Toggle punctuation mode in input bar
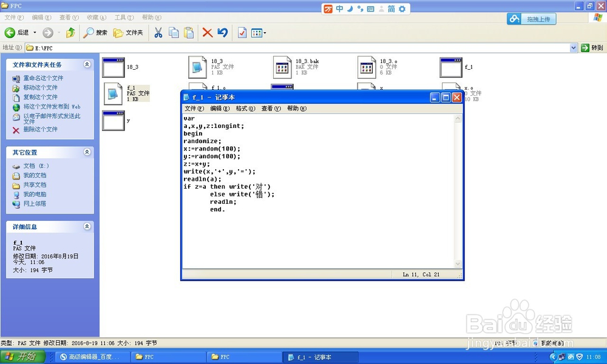This screenshot has height=364, width=607. (360, 9)
